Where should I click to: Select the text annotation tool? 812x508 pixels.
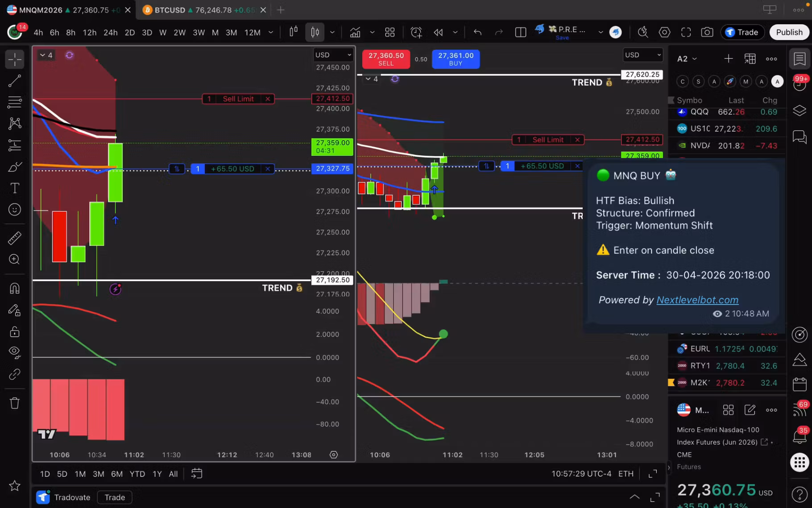click(x=15, y=188)
